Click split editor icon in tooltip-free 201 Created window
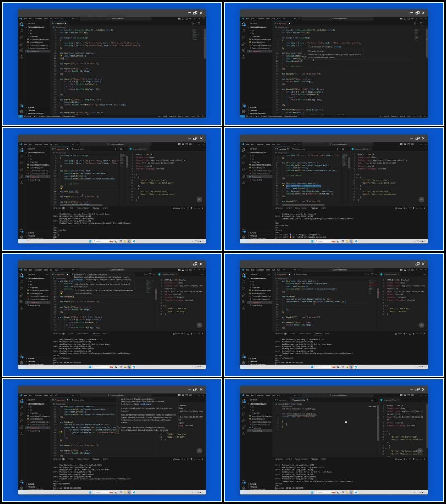This screenshot has height=504, width=446. [372, 275]
